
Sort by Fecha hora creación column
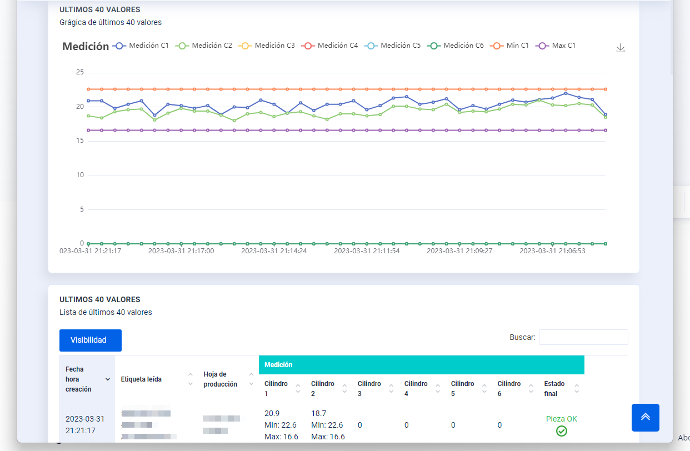(x=87, y=379)
